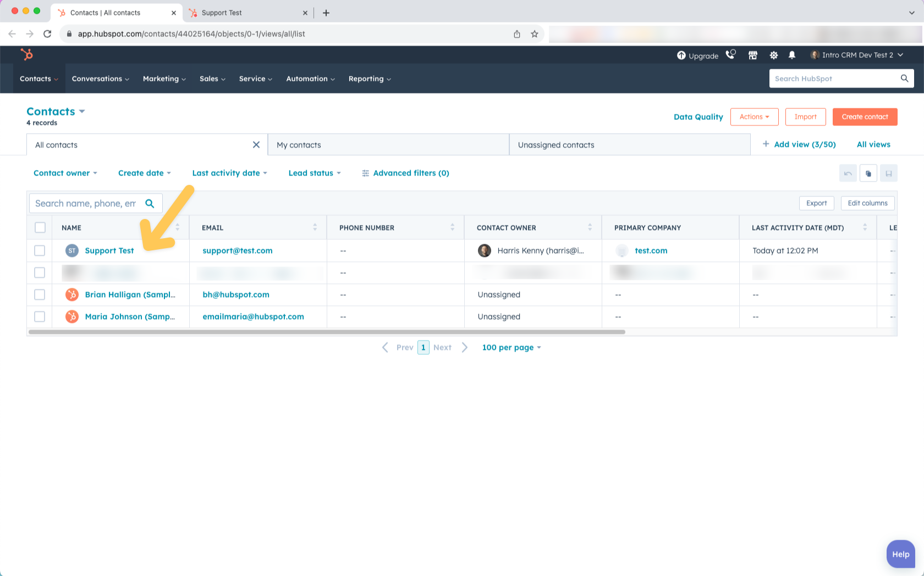Image resolution: width=924 pixels, height=576 pixels.
Task: Click the plus icon beside Add view
Action: [x=766, y=144]
